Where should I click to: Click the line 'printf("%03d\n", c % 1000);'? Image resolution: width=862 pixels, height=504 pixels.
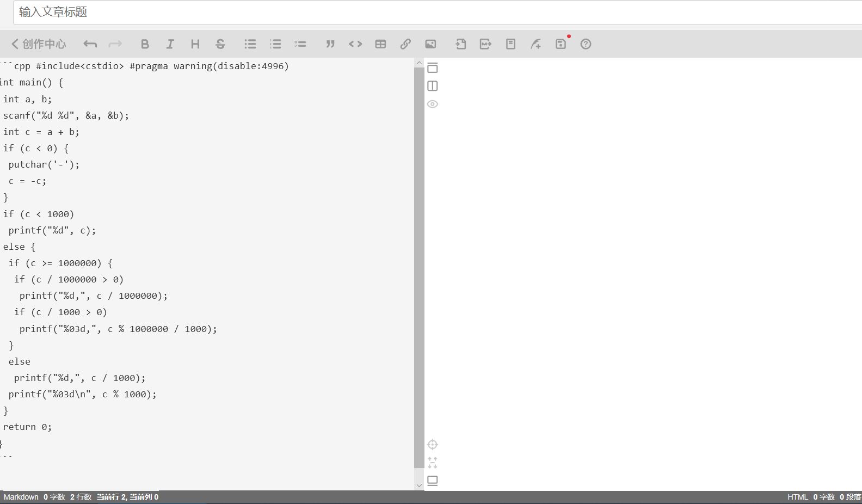click(83, 394)
